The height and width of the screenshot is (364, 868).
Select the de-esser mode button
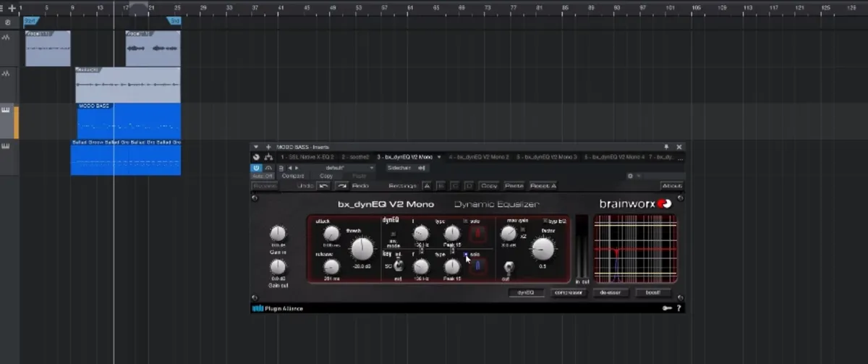610,293
